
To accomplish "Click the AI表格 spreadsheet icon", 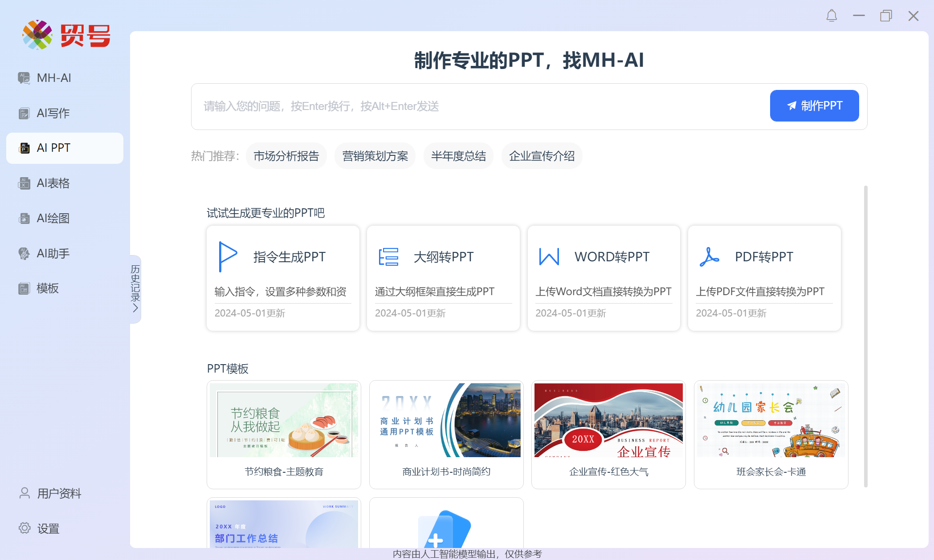I will [x=24, y=183].
